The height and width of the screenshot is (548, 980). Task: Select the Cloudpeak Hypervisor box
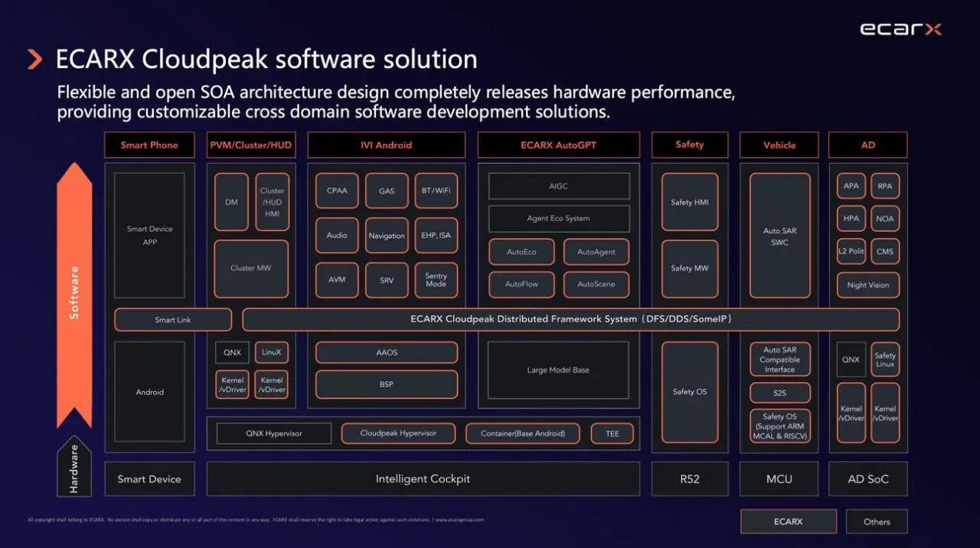[398, 434]
